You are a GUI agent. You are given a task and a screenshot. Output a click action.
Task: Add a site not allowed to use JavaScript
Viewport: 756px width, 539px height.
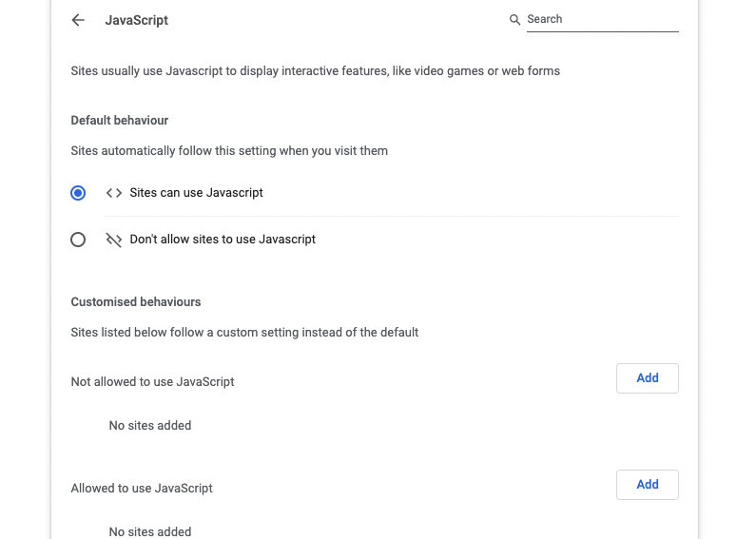647,378
